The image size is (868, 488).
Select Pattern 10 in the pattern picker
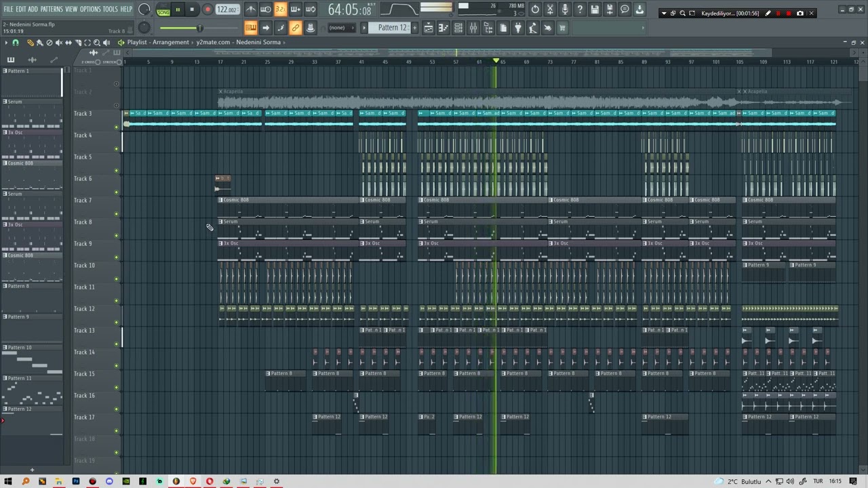(31, 359)
